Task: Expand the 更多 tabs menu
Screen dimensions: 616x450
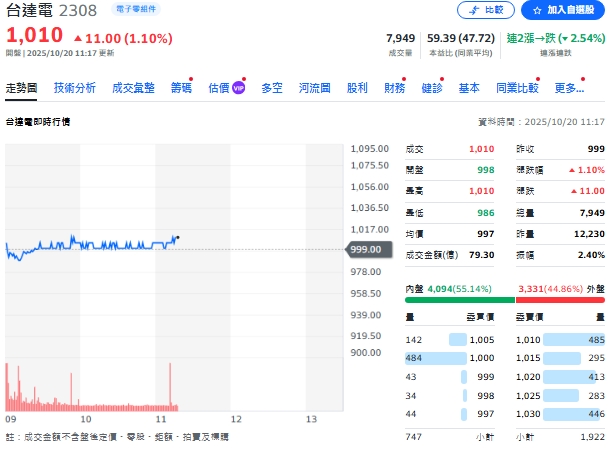Action: tap(569, 88)
